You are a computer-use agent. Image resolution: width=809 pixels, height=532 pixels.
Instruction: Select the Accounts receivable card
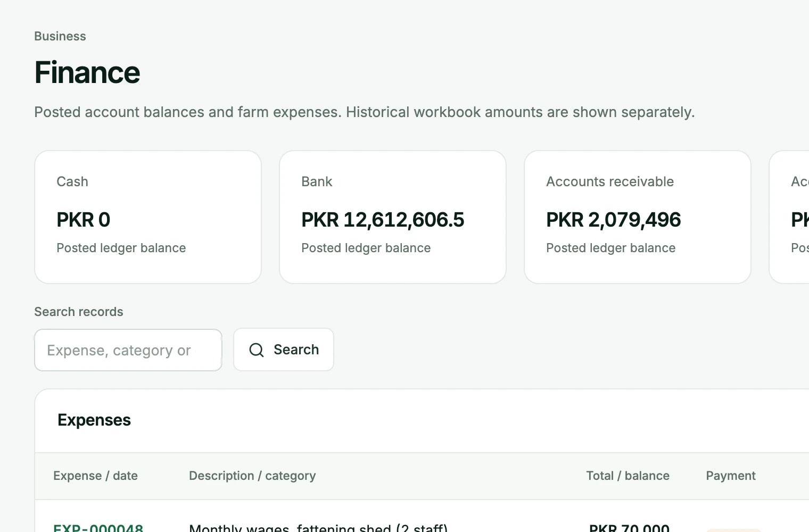[638, 217]
